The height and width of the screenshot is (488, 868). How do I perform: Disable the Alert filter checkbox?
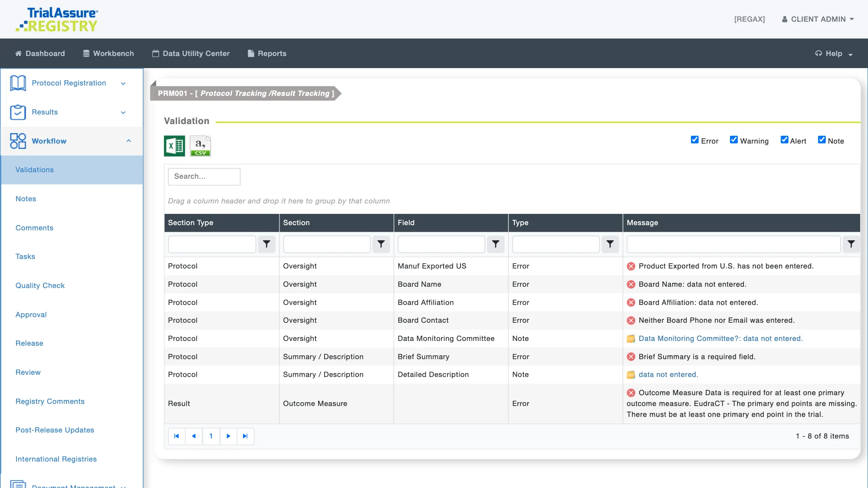[x=784, y=140]
